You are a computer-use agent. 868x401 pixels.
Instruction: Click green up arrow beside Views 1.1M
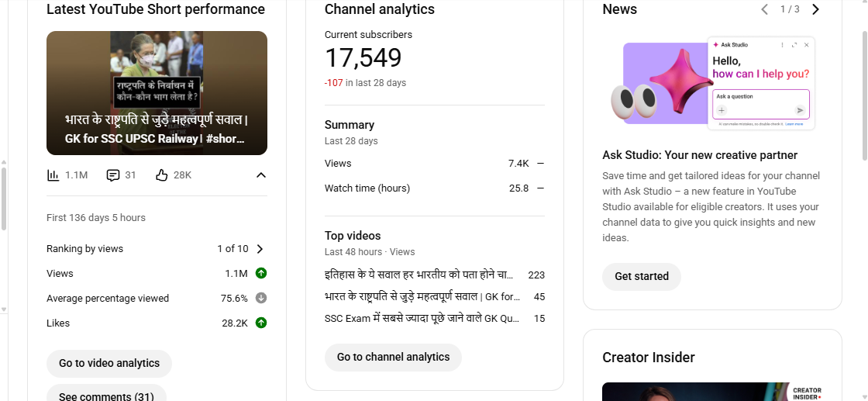(x=261, y=273)
